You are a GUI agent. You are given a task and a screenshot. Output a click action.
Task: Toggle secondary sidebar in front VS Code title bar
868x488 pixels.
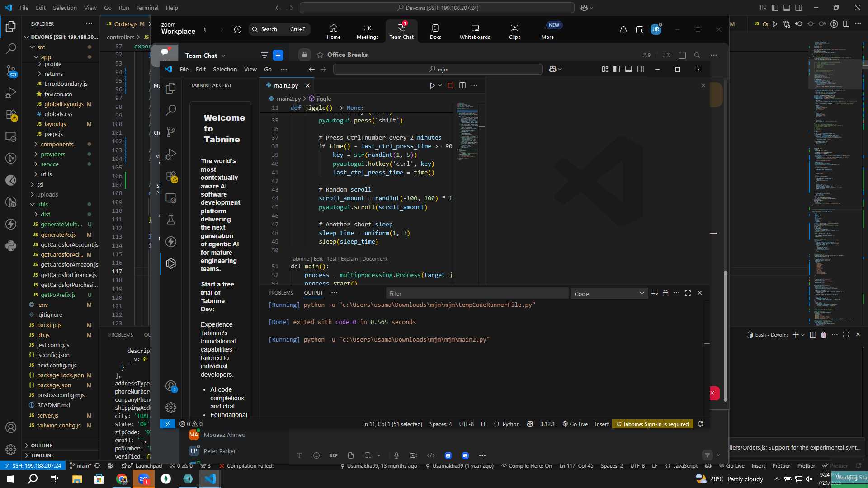(x=641, y=69)
